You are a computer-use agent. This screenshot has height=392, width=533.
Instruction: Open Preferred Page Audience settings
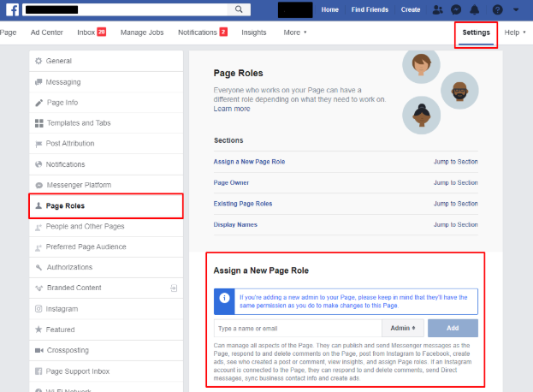tap(106, 246)
